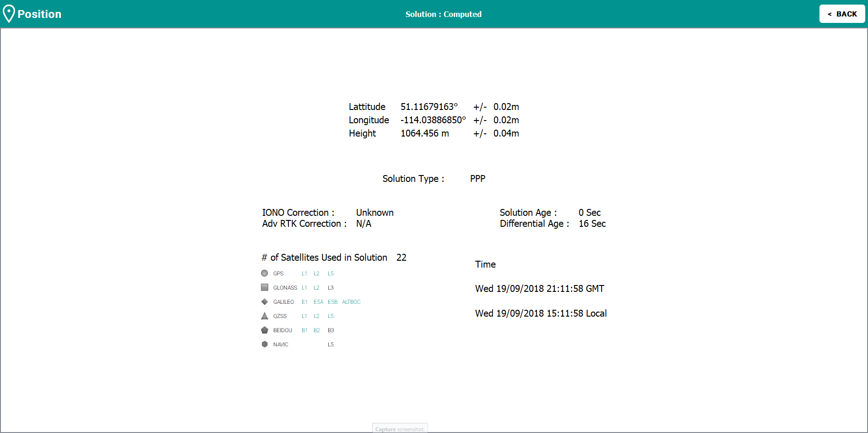Click the QZSS L2 signal label
868x433 pixels.
316,316
